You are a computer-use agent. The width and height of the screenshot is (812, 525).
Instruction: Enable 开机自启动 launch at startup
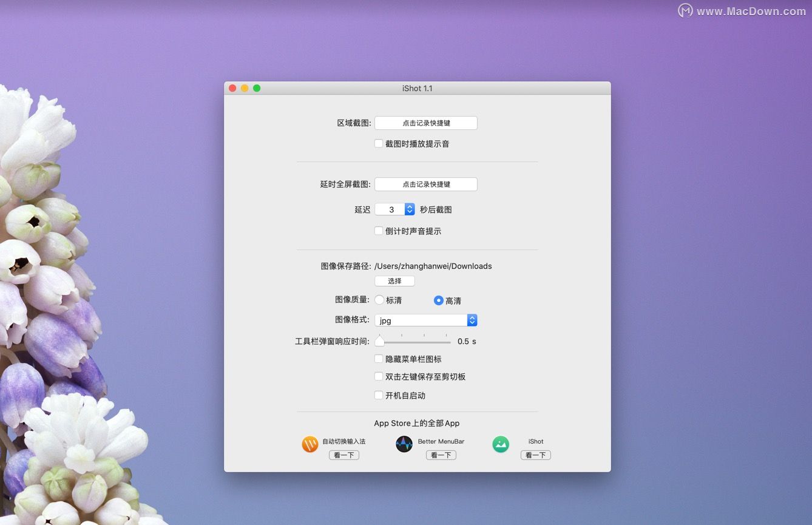[x=379, y=395]
